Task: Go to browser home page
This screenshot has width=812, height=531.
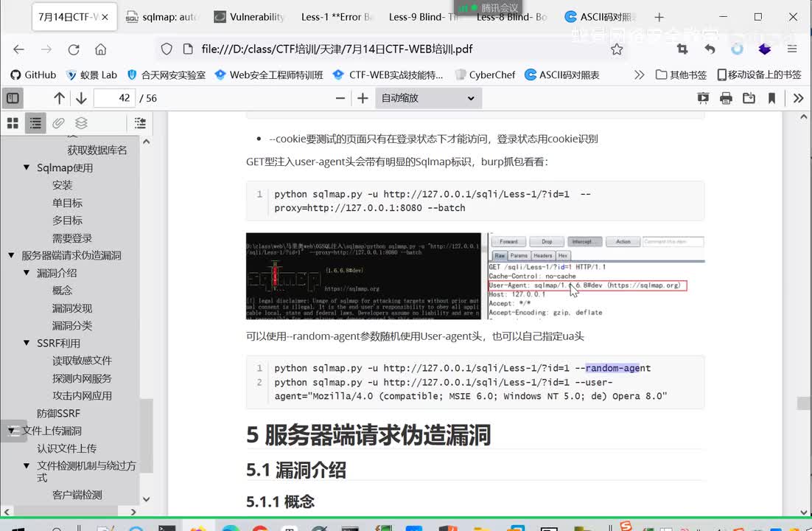Action: pos(100,49)
